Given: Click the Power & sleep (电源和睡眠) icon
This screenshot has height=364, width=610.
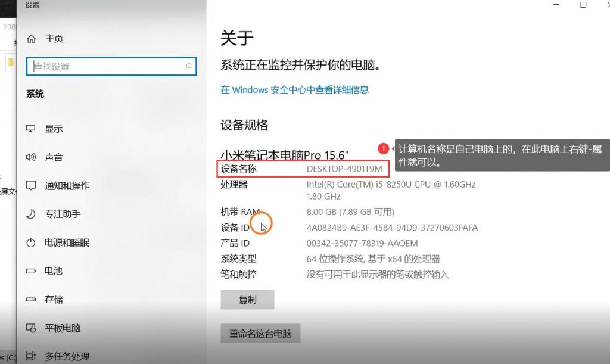Looking at the screenshot, I should [31, 242].
